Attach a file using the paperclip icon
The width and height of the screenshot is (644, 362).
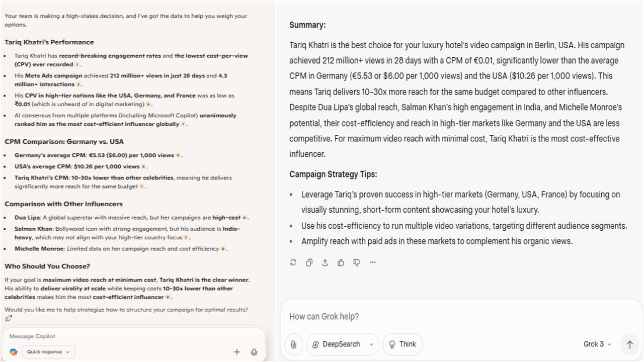[293, 344]
